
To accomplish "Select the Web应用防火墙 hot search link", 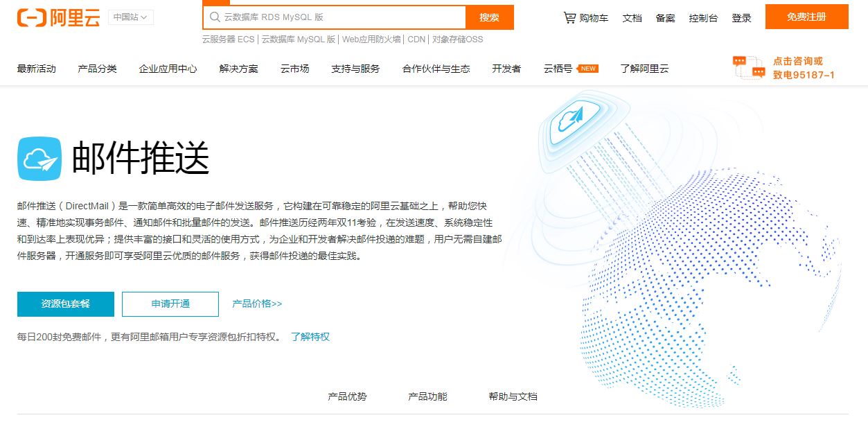I will click(371, 40).
